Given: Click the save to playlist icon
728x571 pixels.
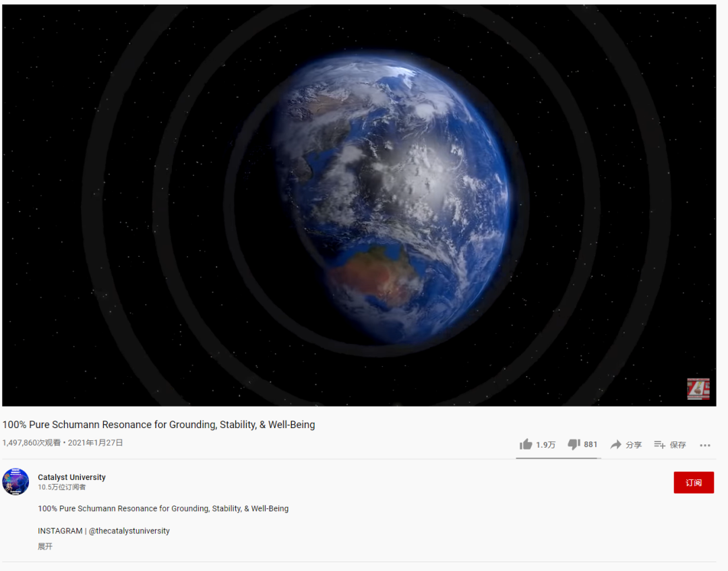Looking at the screenshot, I should [659, 445].
